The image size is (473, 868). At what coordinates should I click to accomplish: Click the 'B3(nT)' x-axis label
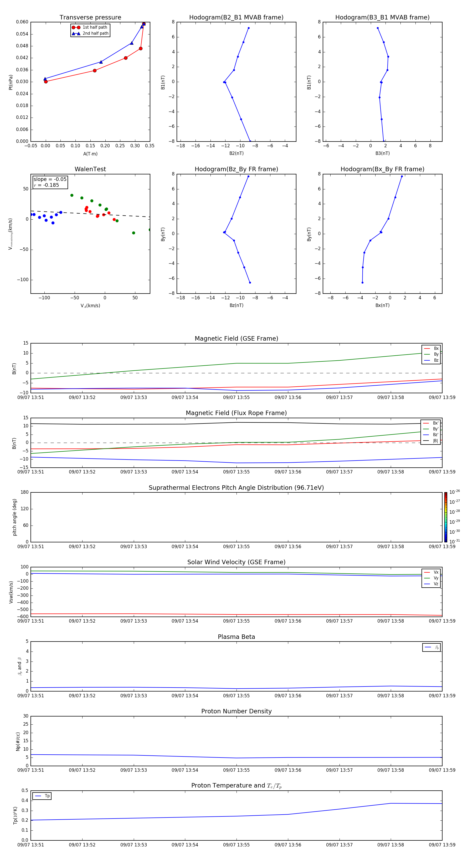(x=382, y=153)
